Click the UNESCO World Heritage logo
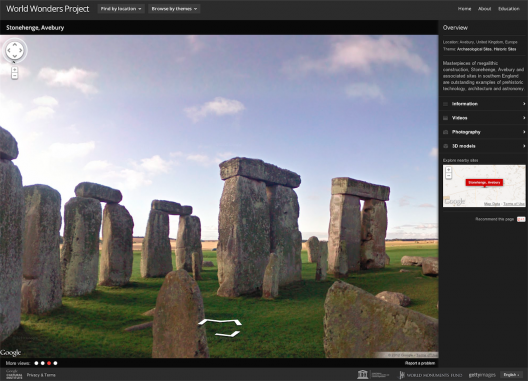 tap(372, 375)
